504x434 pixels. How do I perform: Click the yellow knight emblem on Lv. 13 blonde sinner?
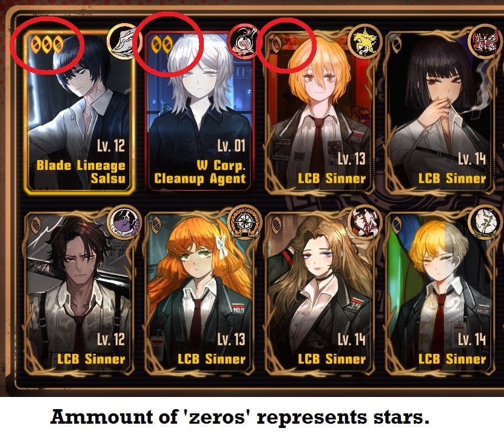[x=365, y=42]
